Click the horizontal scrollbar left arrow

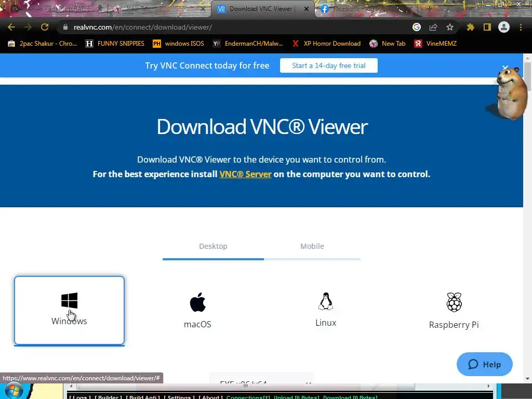[71, 386]
